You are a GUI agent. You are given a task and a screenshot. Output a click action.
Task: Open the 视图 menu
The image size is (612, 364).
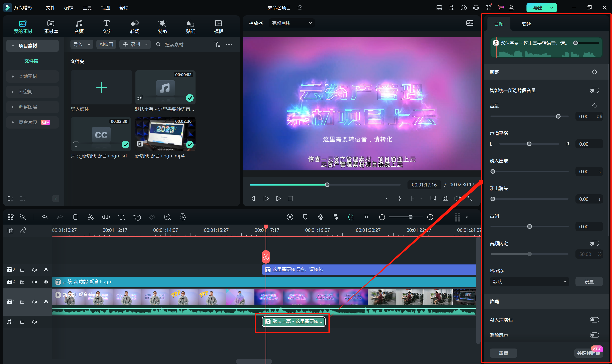pos(105,8)
